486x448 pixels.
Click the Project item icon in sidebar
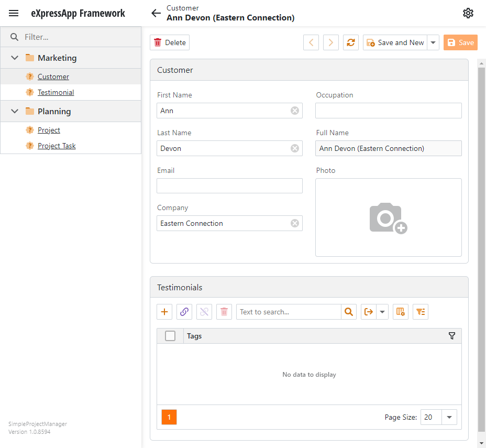click(x=29, y=129)
